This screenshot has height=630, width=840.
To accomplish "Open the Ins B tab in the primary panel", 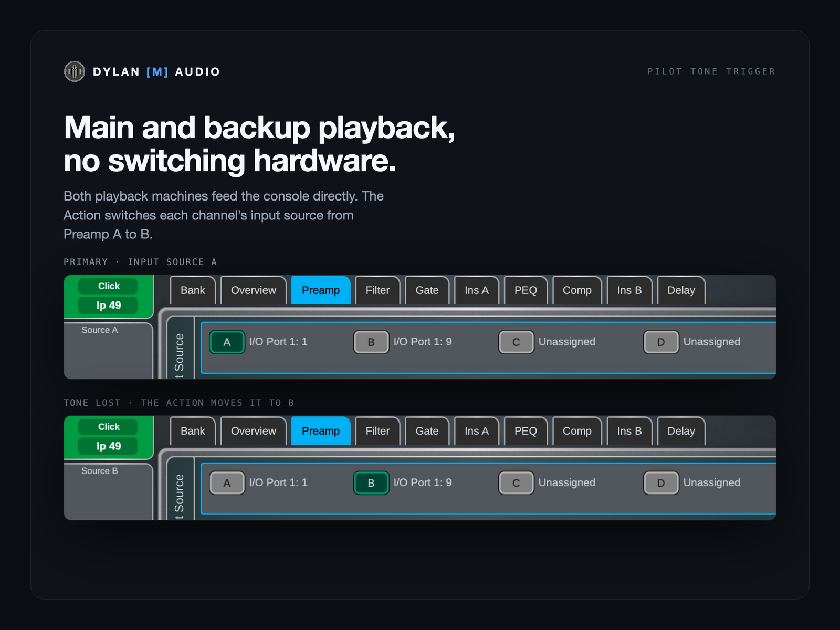I will pos(629,290).
